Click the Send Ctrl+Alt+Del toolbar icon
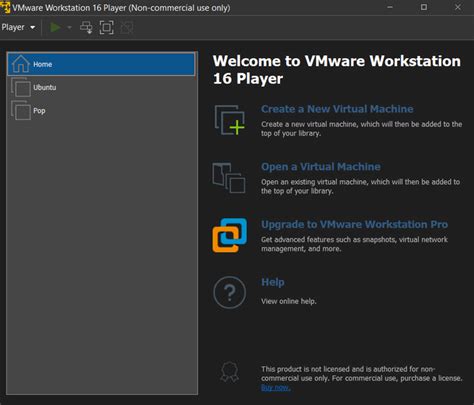This screenshot has width=474, height=405. (x=86, y=27)
